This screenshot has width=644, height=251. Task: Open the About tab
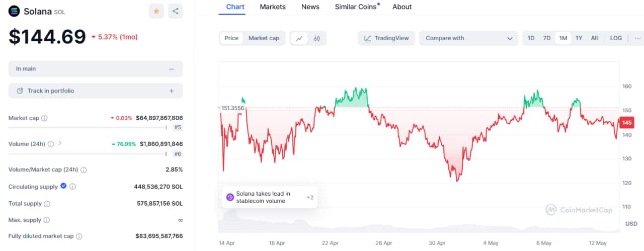402,7
